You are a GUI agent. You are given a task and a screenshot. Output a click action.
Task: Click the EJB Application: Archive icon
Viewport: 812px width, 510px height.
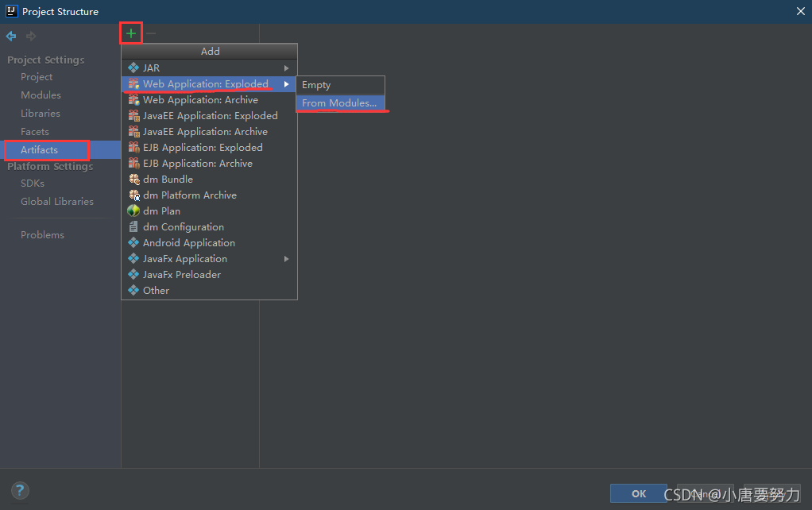133,163
